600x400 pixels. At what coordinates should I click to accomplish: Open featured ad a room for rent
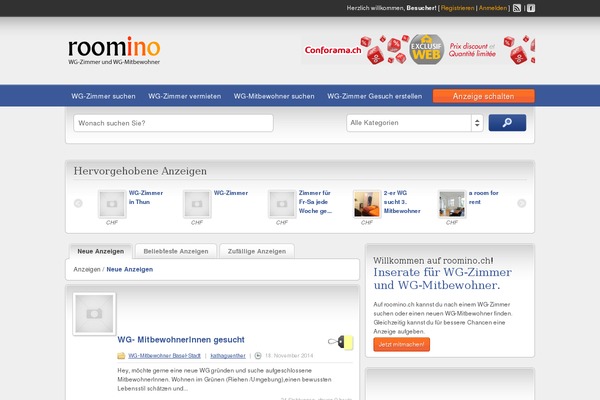click(x=484, y=198)
